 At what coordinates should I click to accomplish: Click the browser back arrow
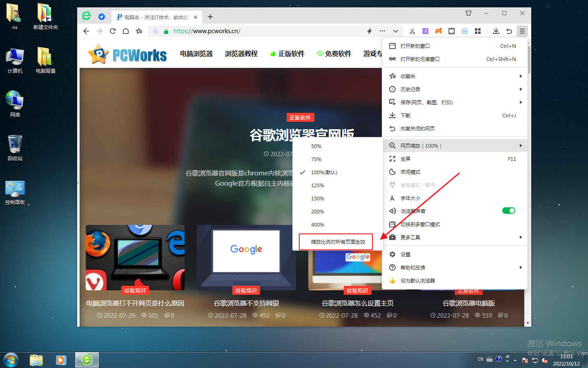pos(86,31)
